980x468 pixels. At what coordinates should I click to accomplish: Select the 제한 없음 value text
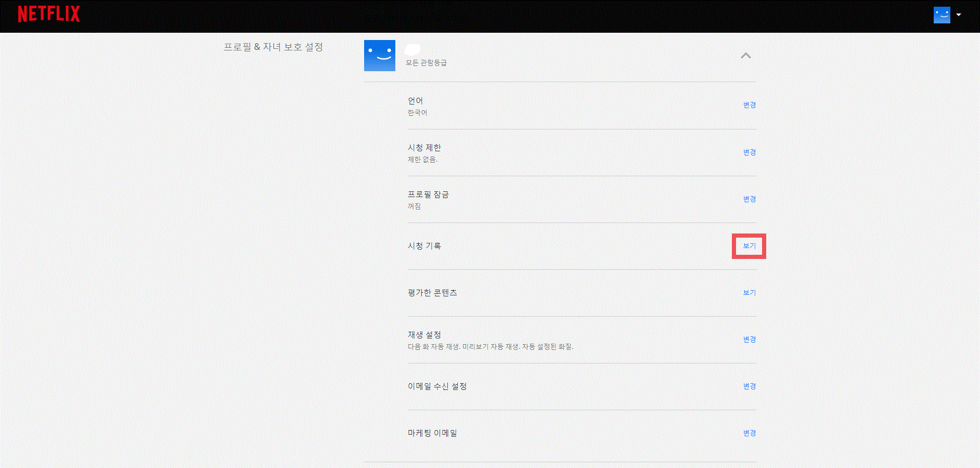[422, 160]
